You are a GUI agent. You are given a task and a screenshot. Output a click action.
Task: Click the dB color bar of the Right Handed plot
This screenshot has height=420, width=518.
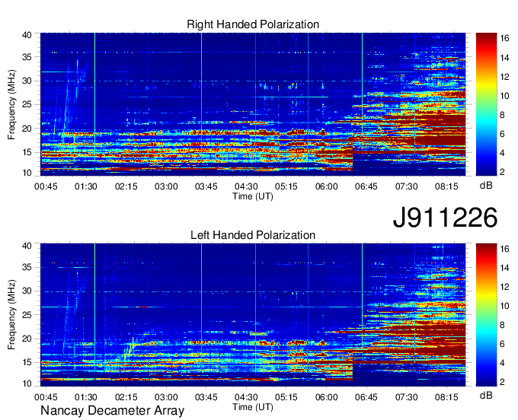(x=486, y=104)
